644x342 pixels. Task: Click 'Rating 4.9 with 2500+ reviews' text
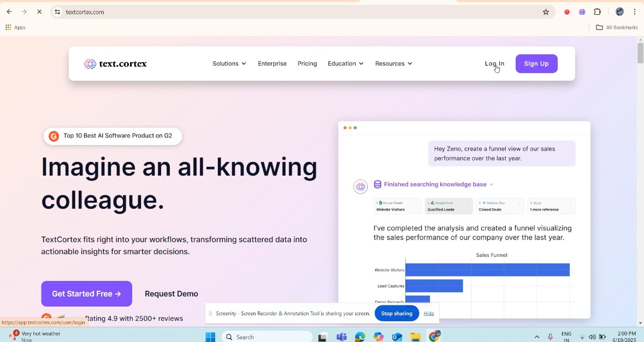134,319
